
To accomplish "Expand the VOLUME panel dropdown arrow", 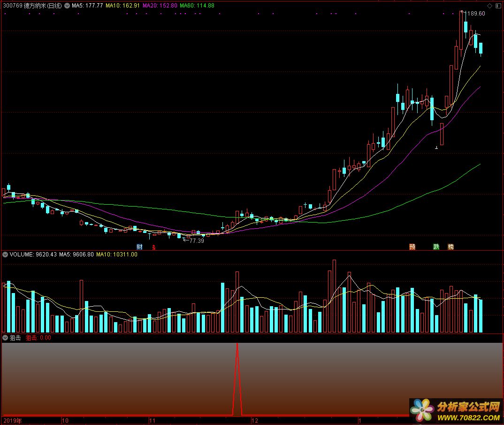I will (x=5, y=255).
